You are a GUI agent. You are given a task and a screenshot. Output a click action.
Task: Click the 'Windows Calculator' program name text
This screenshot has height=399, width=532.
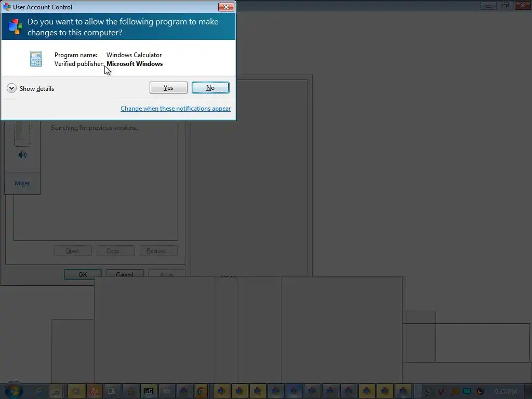click(x=134, y=55)
